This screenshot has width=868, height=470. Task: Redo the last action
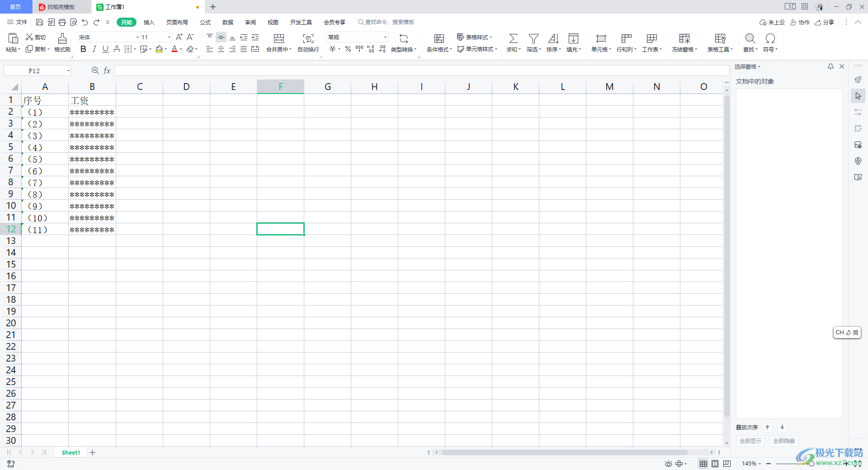96,22
